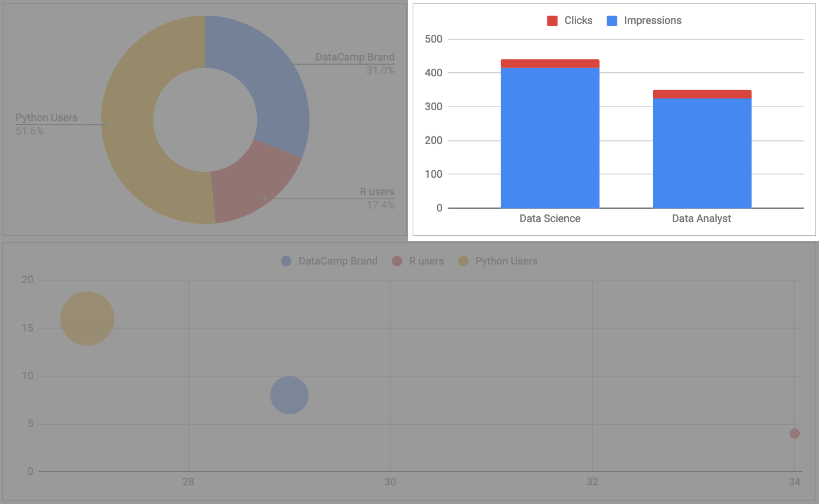This screenshot has width=819, height=504.
Task: Click the blue Impressions legend swatch
Action: pos(612,21)
